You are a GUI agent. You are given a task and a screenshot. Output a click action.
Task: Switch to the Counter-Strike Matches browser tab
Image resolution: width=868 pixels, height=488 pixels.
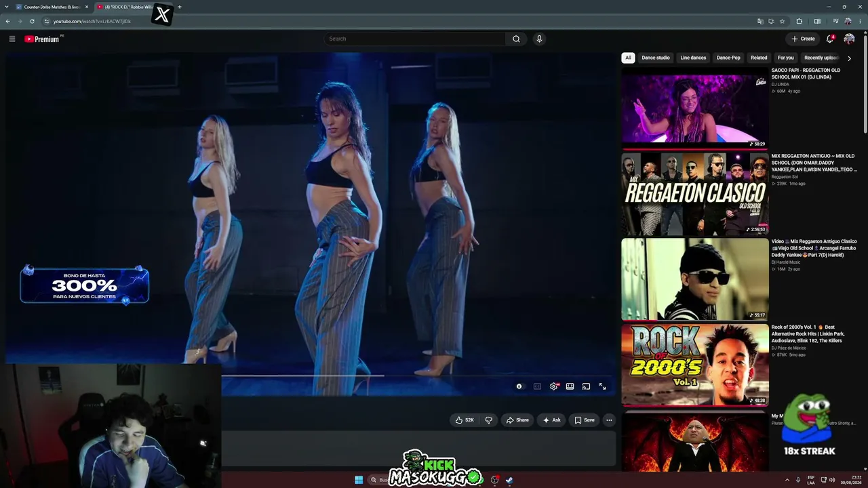[52, 7]
